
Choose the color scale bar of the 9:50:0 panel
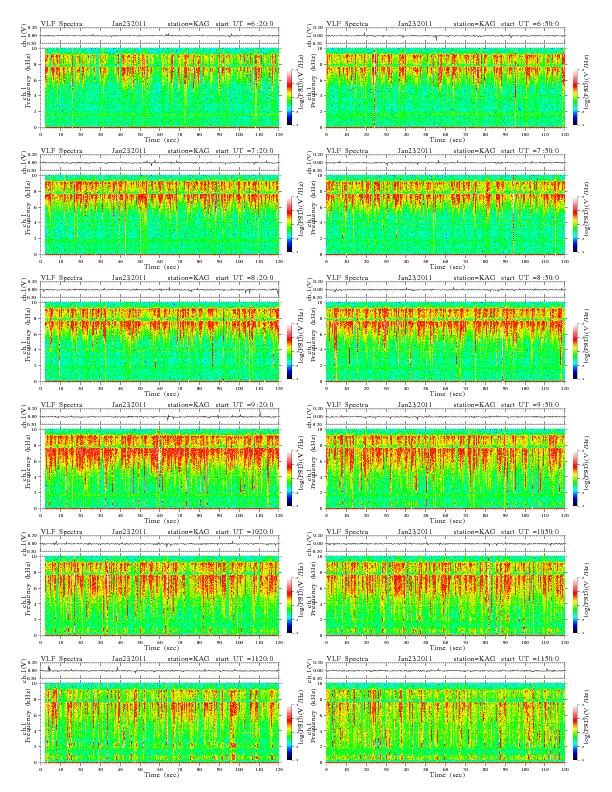pos(576,478)
